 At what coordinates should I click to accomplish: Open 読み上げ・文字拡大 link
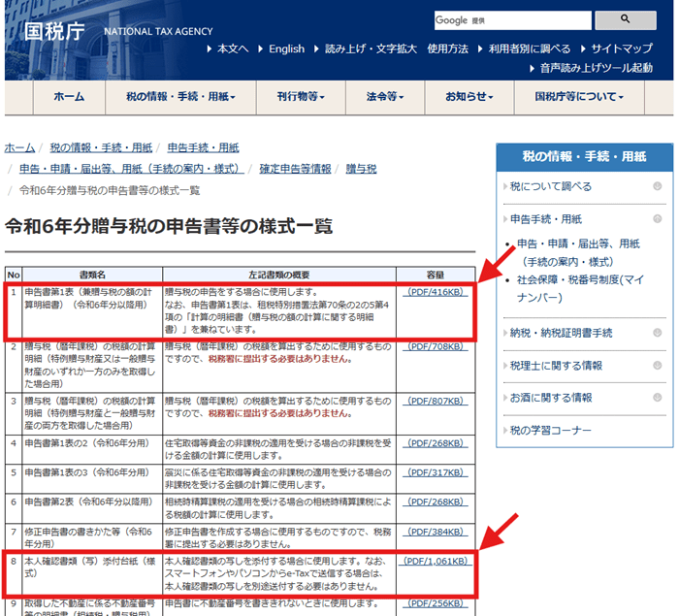click(x=371, y=49)
